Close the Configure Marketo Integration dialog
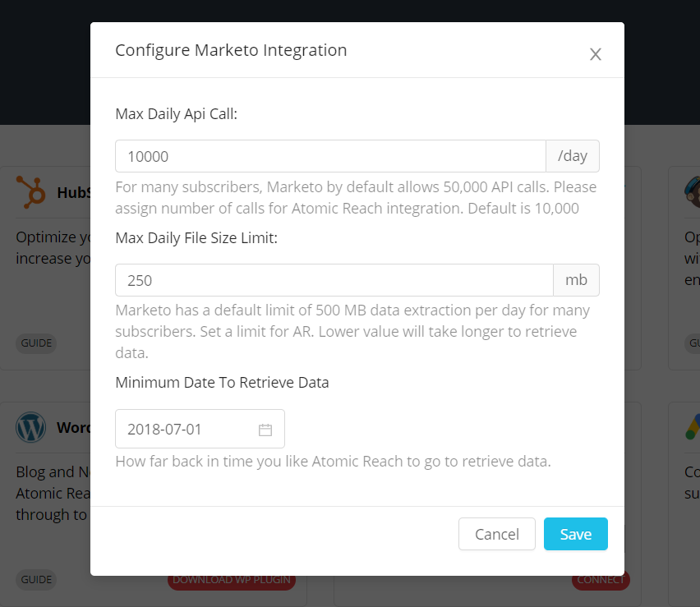The width and height of the screenshot is (700, 607). click(x=595, y=54)
